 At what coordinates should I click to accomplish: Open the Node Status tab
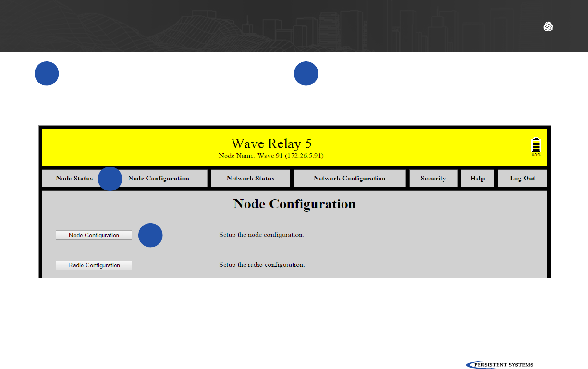coord(74,179)
